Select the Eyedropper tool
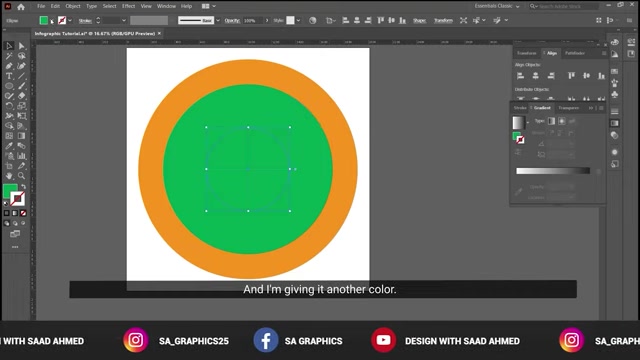The width and height of the screenshot is (640, 360). click(x=9, y=146)
